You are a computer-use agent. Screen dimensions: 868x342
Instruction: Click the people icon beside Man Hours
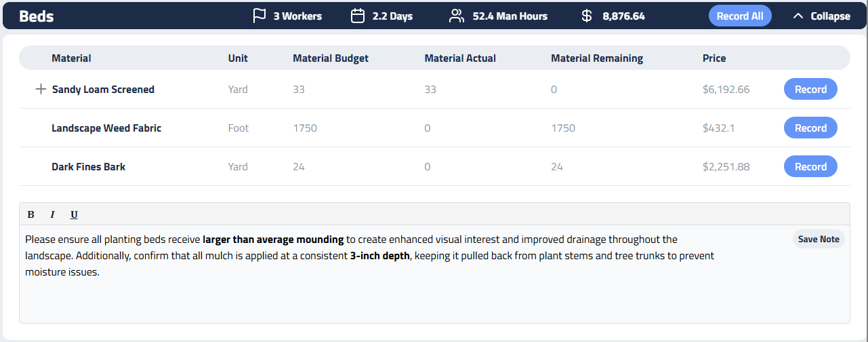pyautogui.click(x=457, y=16)
